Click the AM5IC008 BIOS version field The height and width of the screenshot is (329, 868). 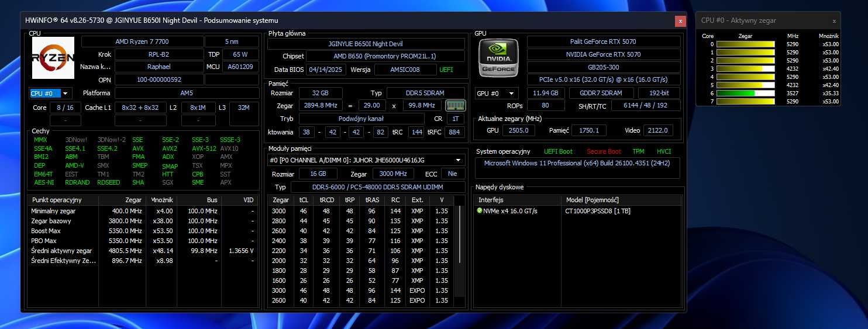click(405, 69)
